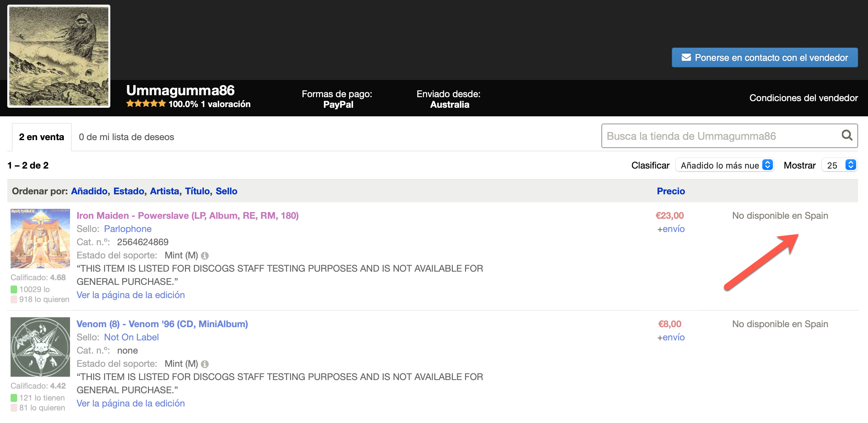Contact the seller via blue button
Screen dimensions: 868x423
coord(765,58)
